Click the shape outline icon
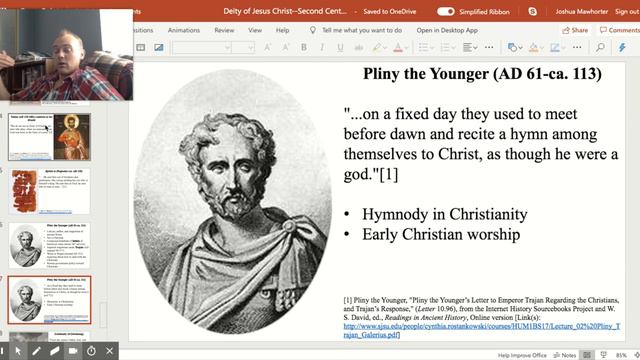Viewport: 640px width, 360px height. coord(555,48)
